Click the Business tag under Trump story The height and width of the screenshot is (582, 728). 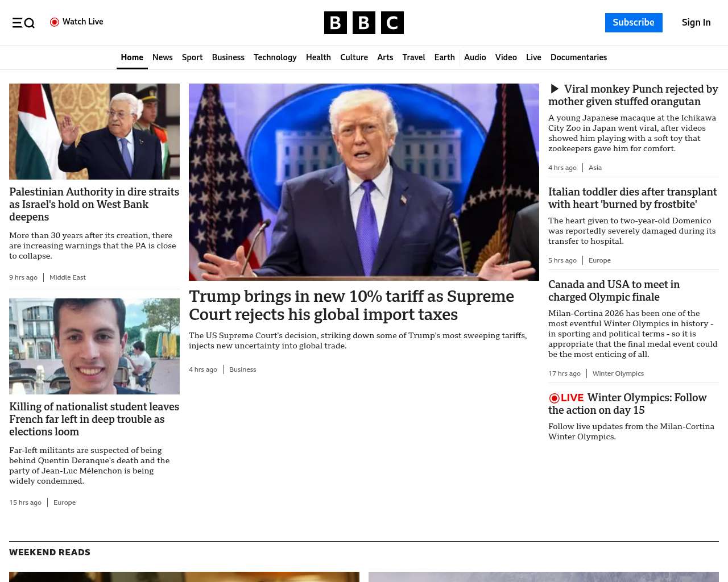coord(243,369)
